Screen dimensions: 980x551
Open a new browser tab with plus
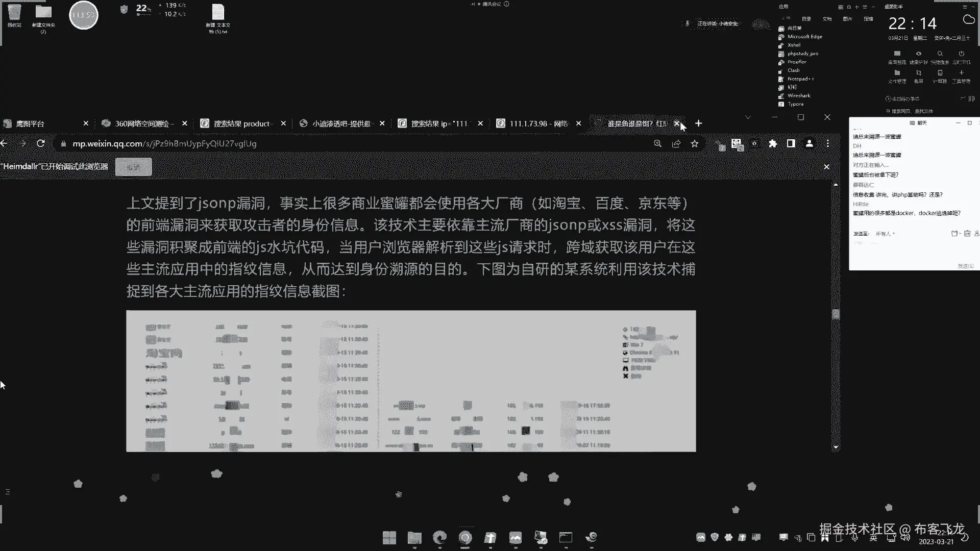point(699,123)
